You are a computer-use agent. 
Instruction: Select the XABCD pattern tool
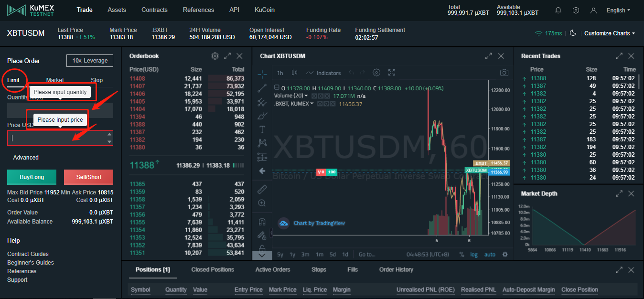point(262,142)
